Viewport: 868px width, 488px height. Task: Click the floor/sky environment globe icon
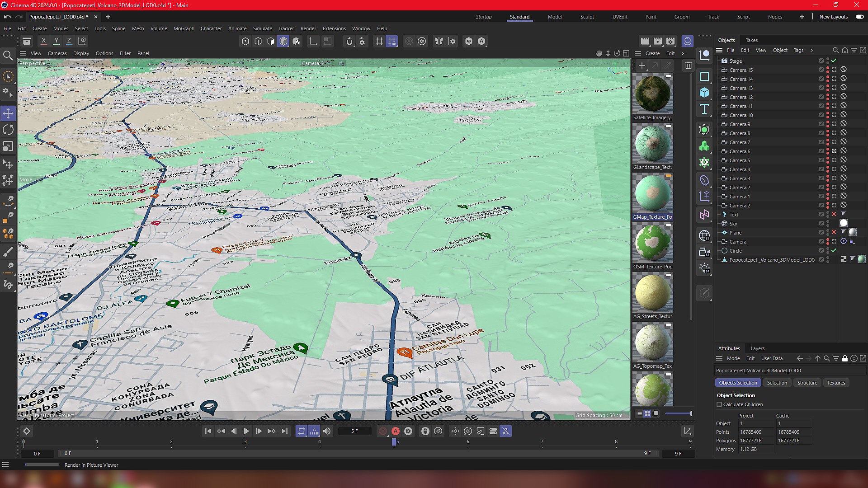click(704, 235)
